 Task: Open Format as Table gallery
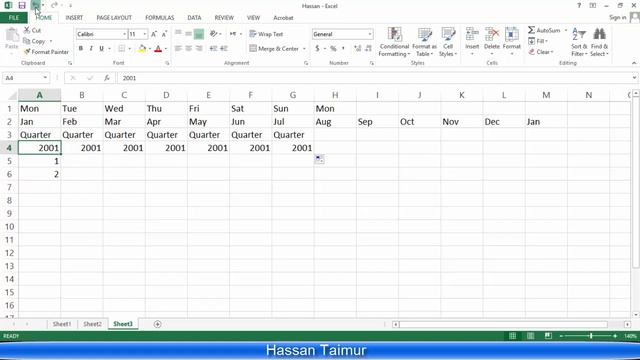pyautogui.click(x=424, y=42)
